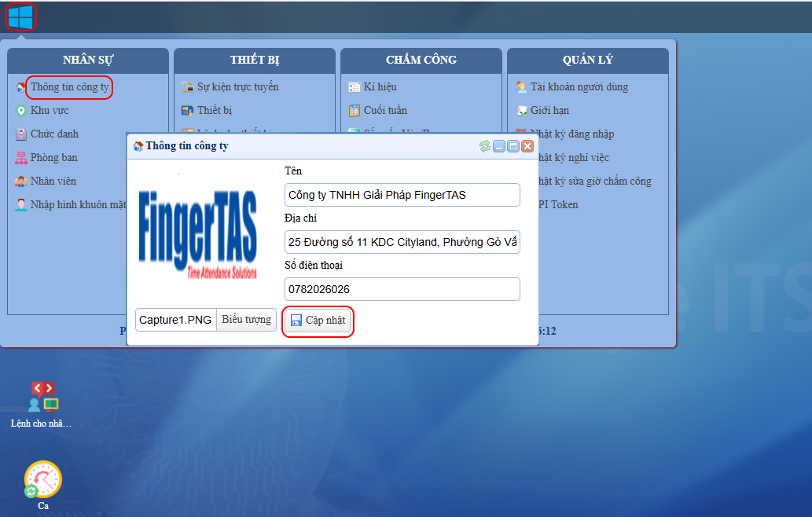
Task: Click the Windows start logo icon
Action: tap(20, 17)
